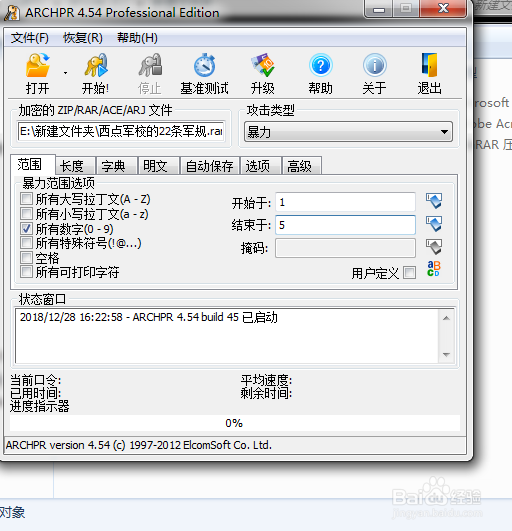Enable 所有特殊符号(!@...) checkbox

pyautogui.click(x=26, y=243)
